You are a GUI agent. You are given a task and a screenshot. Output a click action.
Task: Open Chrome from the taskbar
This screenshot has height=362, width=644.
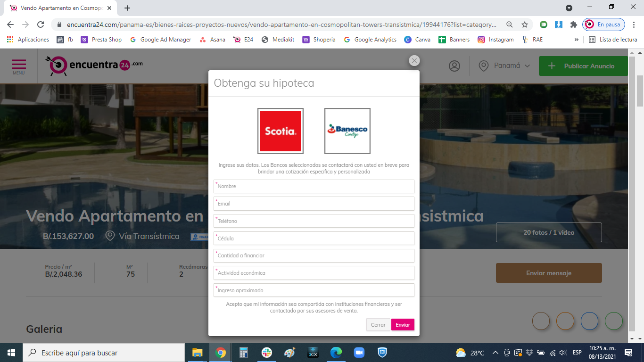[220, 353]
